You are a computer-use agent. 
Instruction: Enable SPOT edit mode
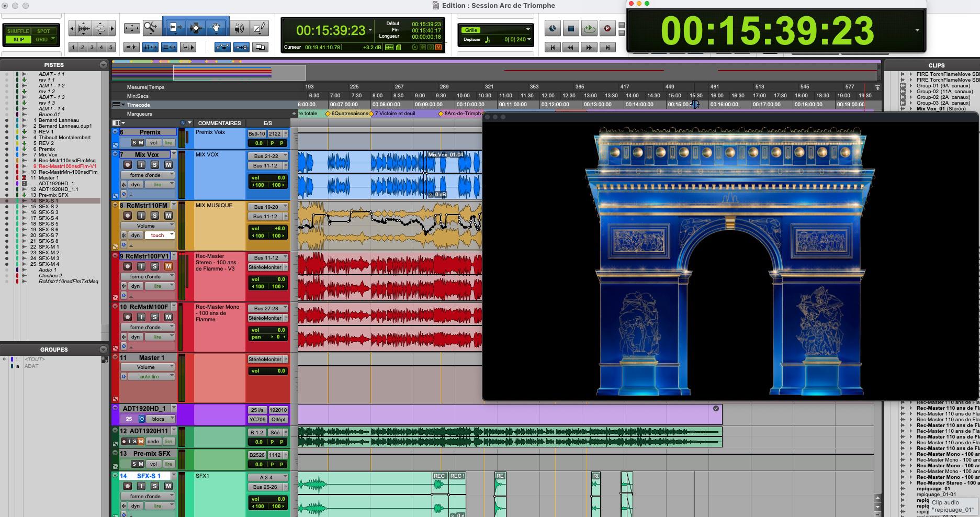pos(43,31)
